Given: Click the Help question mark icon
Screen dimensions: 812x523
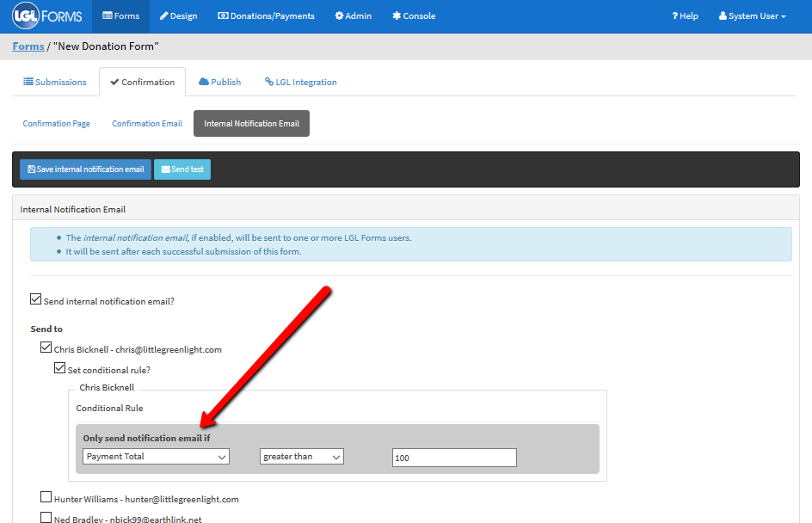Looking at the screenshot, I should click(675, 15).
